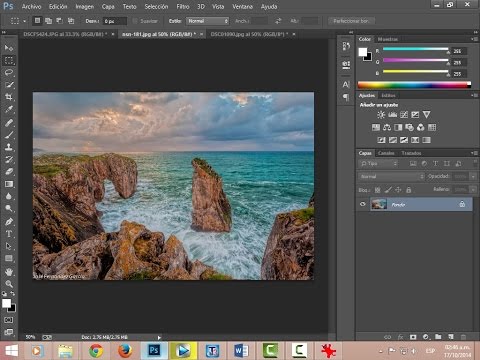Open the status bar info arrow
Viewport: 480px width, 360px height.
coord(159,337)
